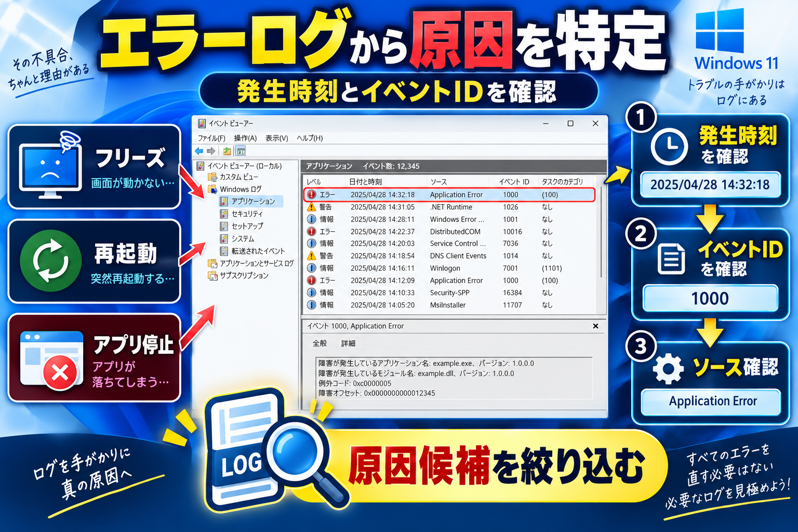Screen dimensions: 798x532
Task: Click the イベント ビューアー title bar app icon
Action: (202, 124)
